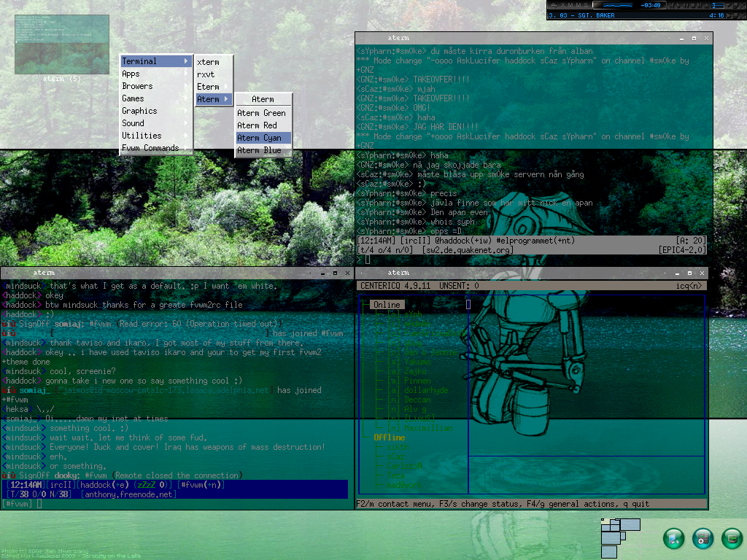Viewport: 747px width, 560px height.
Task: Skip to next track in XMMS
Action: (699, 5)
